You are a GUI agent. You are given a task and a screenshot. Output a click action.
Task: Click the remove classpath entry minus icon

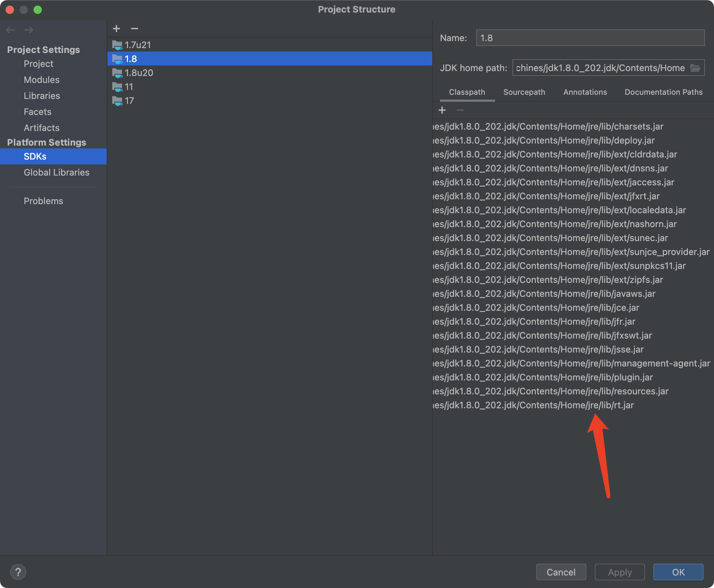[460, 110]
